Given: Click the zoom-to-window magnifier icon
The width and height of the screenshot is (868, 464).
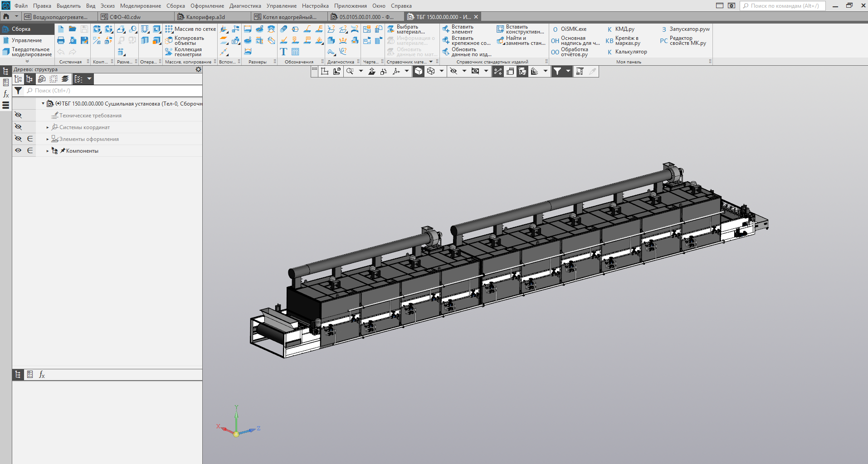Looking at the screenshot, I should pyautogui.click(x=350, y=71).
